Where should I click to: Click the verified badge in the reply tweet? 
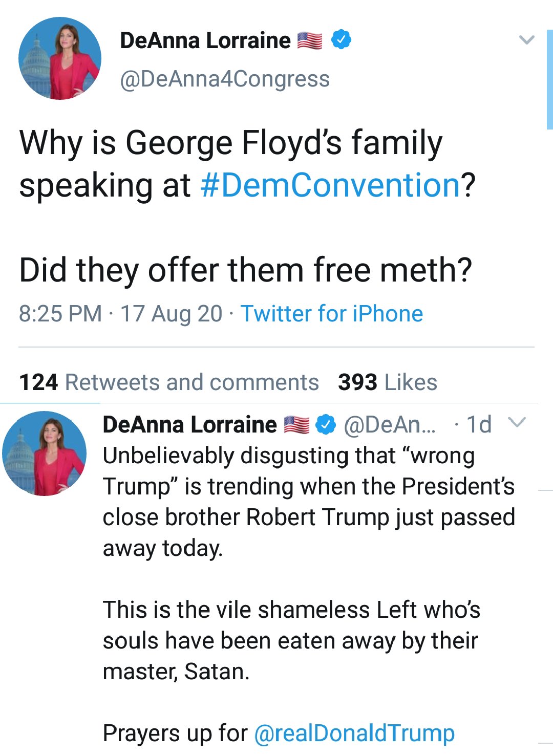click(x=326, y=424)
